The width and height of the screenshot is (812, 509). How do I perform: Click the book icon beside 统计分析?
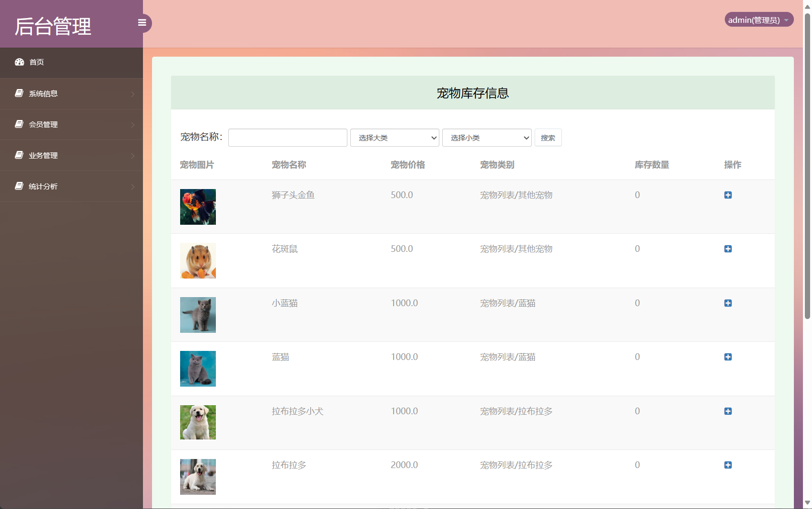coord(19,186)
